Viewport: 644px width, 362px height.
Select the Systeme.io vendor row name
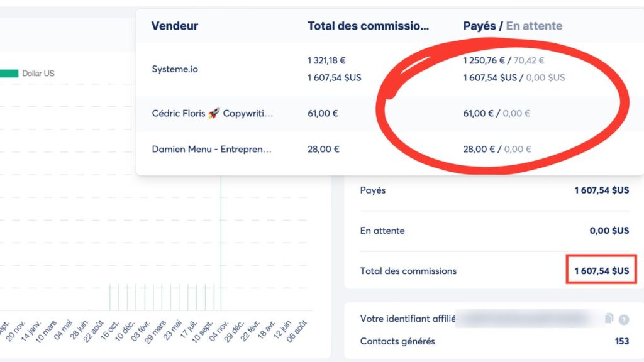point(175,69)
